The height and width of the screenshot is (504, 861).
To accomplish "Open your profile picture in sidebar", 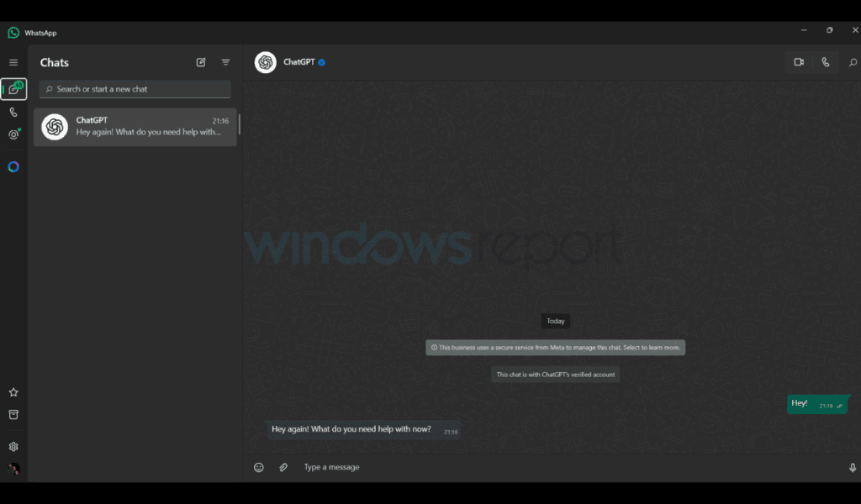I will click(x=13, y=469).
